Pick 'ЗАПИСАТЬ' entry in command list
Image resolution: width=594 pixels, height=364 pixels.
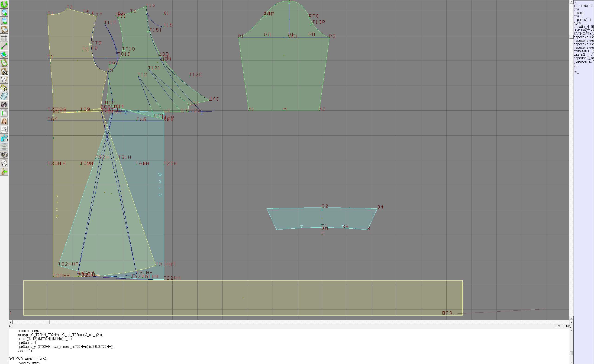583,34
